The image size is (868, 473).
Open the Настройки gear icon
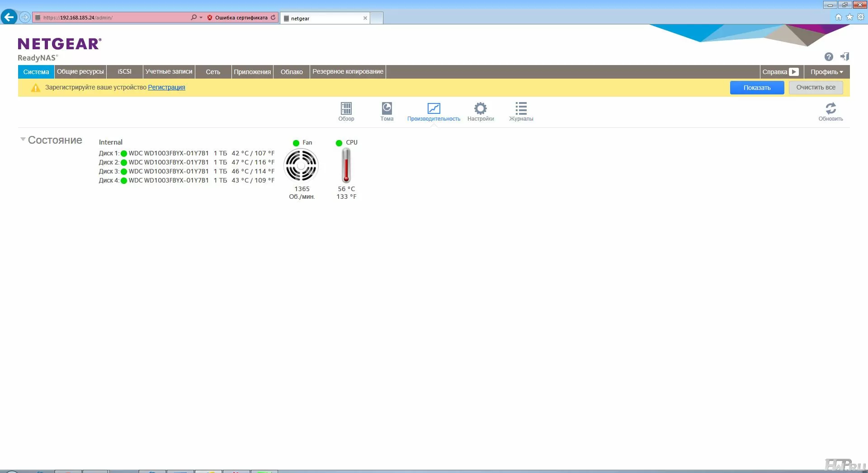[x=480, y=111]
